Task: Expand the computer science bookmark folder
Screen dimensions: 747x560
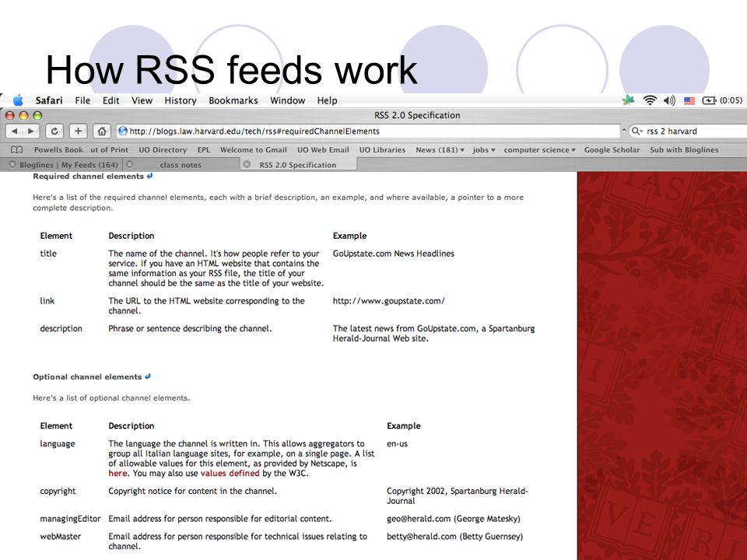Action: coord(540,150)
